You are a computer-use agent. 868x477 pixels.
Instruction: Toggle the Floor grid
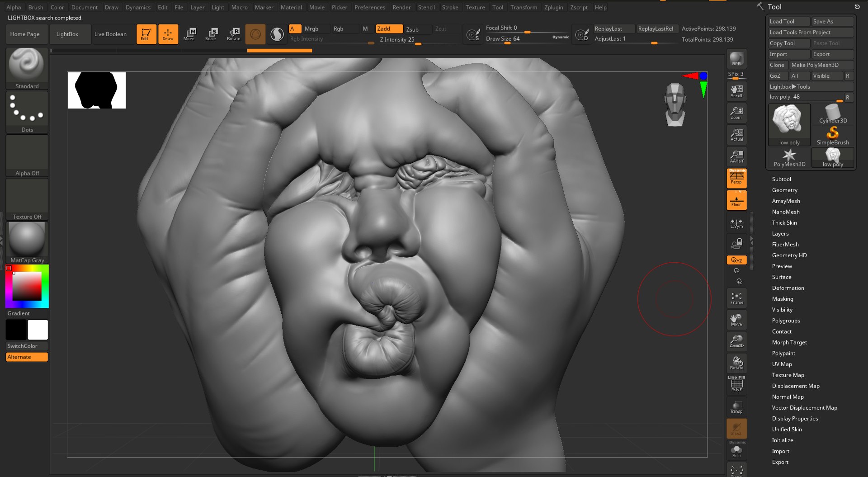[736, 200]
